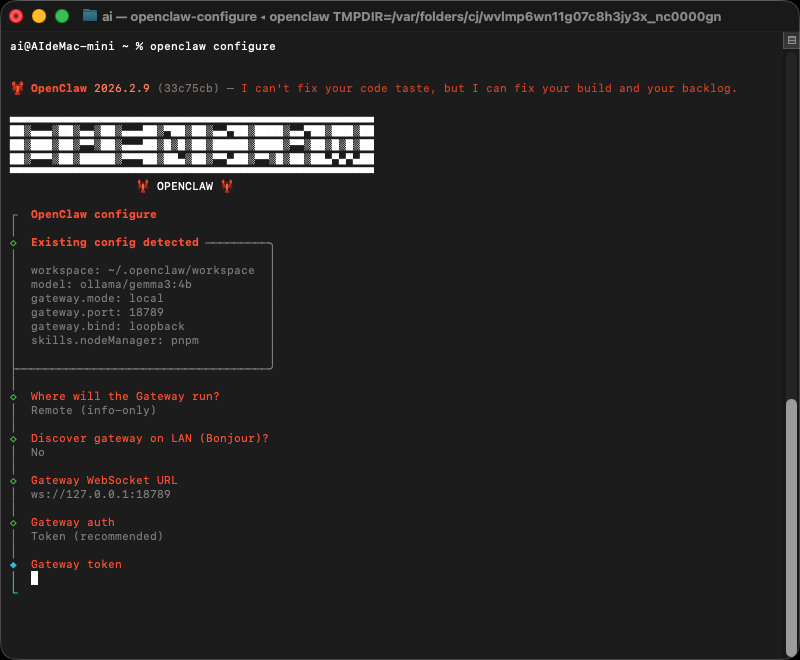800x660 pixels.
Task: Click the lobster icon left of OPENCLAW label
Action: point(143,186)
